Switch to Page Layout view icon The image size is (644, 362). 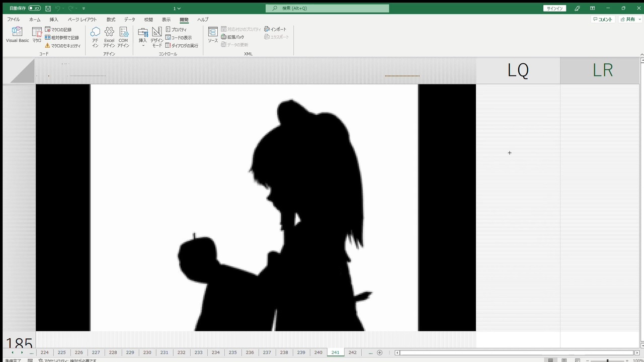pyautogui.click(x=564, y=360)
